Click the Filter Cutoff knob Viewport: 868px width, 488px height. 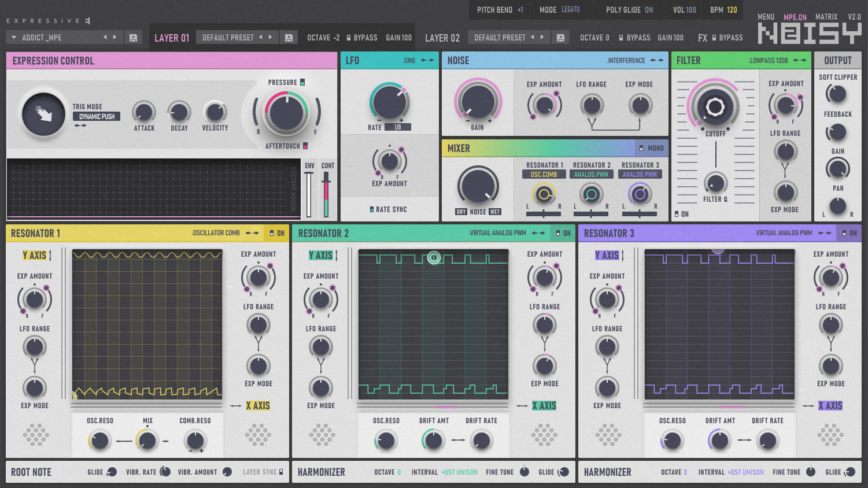[715, 107]
